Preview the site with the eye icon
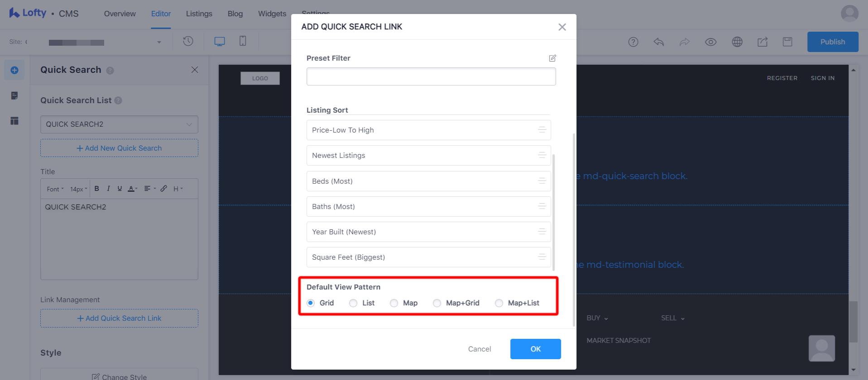Image resolution: width=868 pixels, height=380 pixels. coord(710,42)
